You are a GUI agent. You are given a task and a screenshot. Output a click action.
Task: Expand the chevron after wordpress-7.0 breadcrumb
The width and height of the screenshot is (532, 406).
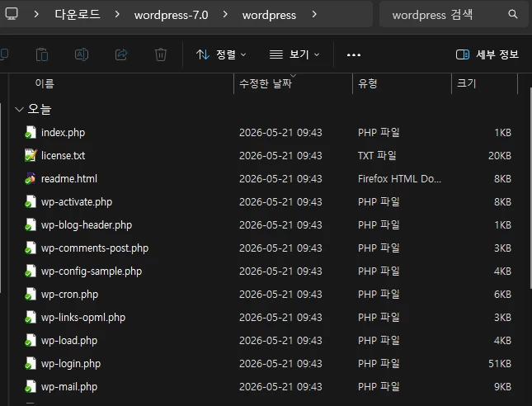(x=225, y=14)
